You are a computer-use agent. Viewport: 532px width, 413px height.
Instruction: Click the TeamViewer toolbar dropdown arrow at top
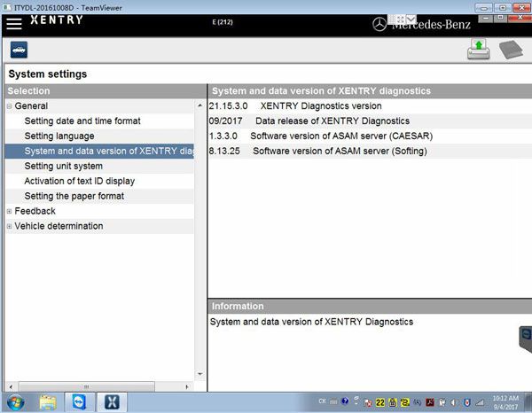(411, 19)
